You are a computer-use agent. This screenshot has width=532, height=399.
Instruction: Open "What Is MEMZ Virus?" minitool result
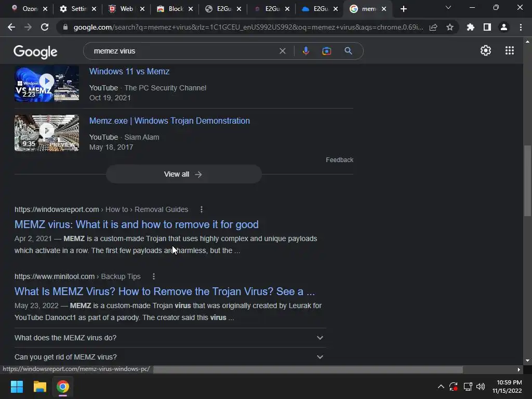[165, 291]
